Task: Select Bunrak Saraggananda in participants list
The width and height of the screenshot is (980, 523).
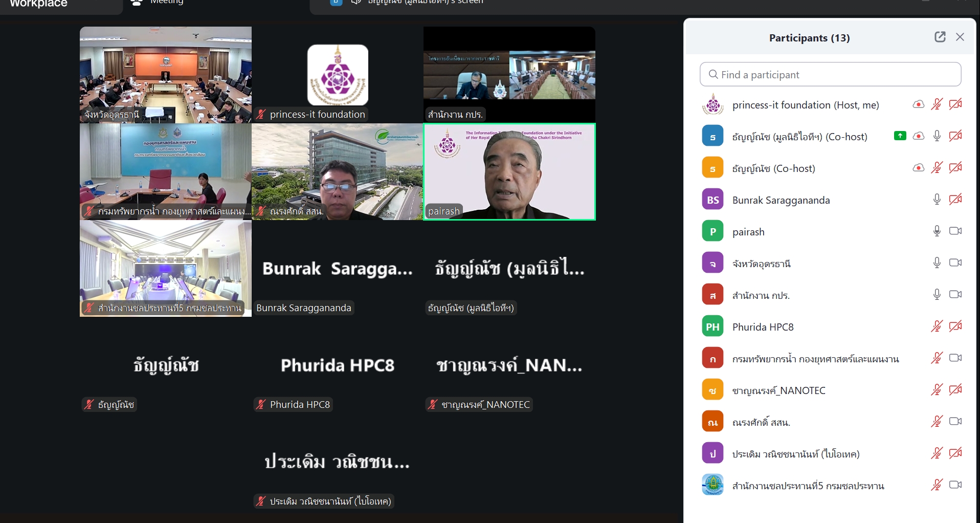Action: pos(781,200)
